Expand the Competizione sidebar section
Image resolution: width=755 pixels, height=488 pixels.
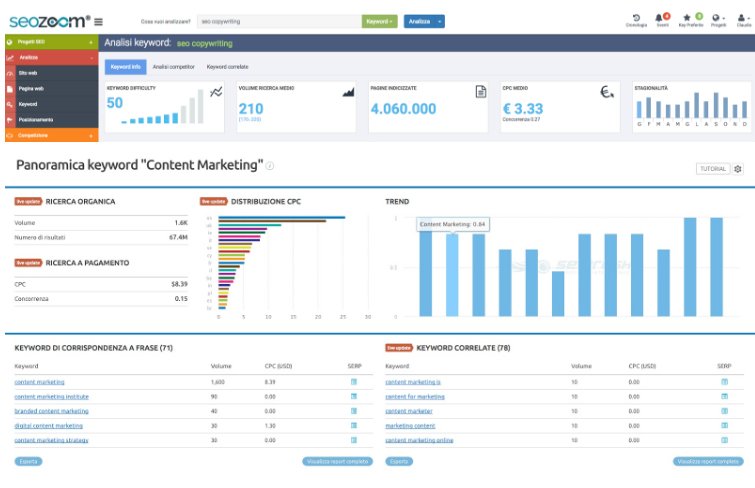coord(52,135)
